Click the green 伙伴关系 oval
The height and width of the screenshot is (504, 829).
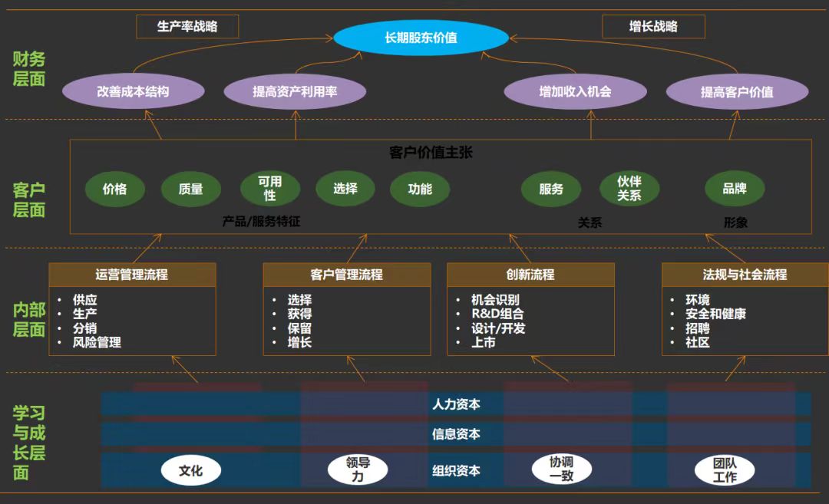pos(629,189)
